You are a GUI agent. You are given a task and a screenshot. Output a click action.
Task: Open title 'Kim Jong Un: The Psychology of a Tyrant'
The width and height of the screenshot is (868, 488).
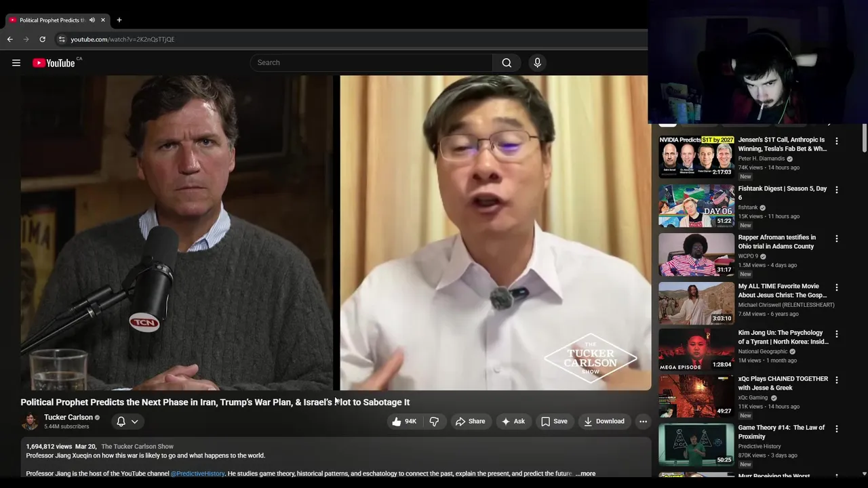point(783,338)
